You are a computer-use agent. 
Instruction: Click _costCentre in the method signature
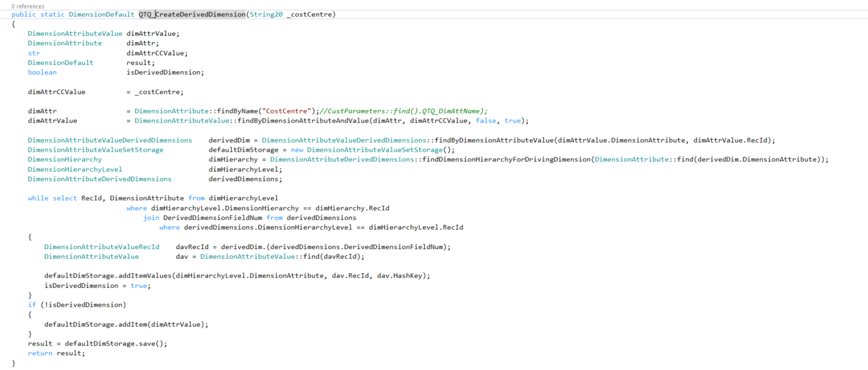(309, 14)
